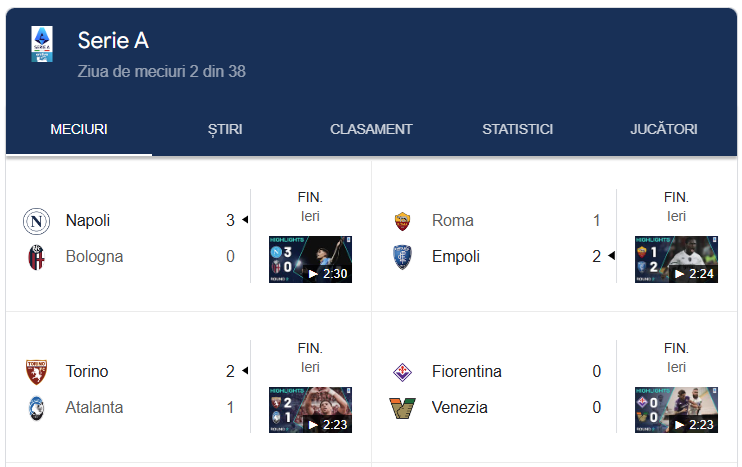The width and height of the screenshot is (742, 467).
Task: Click the Roma club crest
Action: [x=402, y=221]
